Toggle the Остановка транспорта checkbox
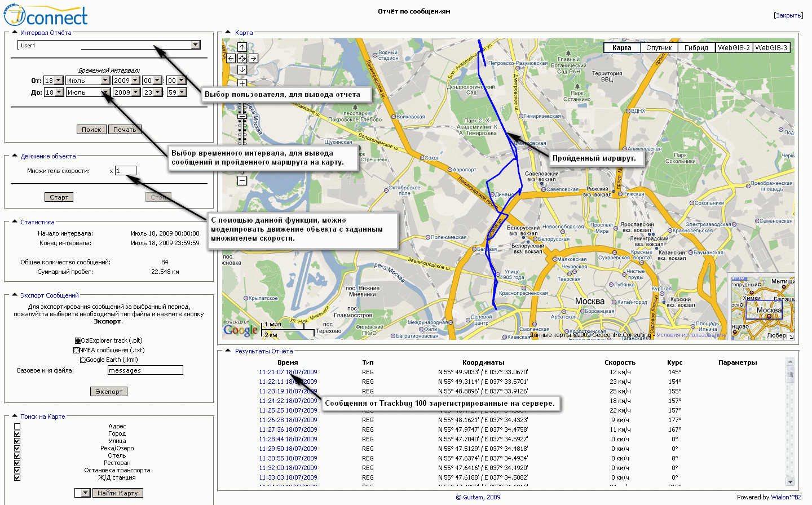This screenshot has height=505, width=812. pos(17,471)
